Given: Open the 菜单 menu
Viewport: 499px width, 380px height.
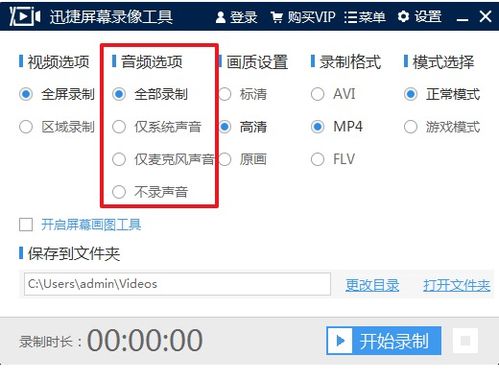Looking at the screenshot, I should [365, 17].
